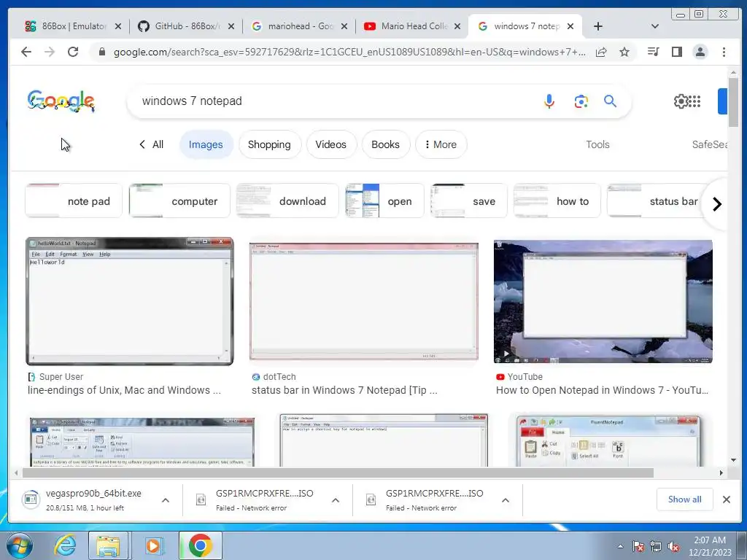Advance the suggestion chips with right chevron
Image resolution: width=747 pixels, height=560 pixels.
click(x=716, y=204)
